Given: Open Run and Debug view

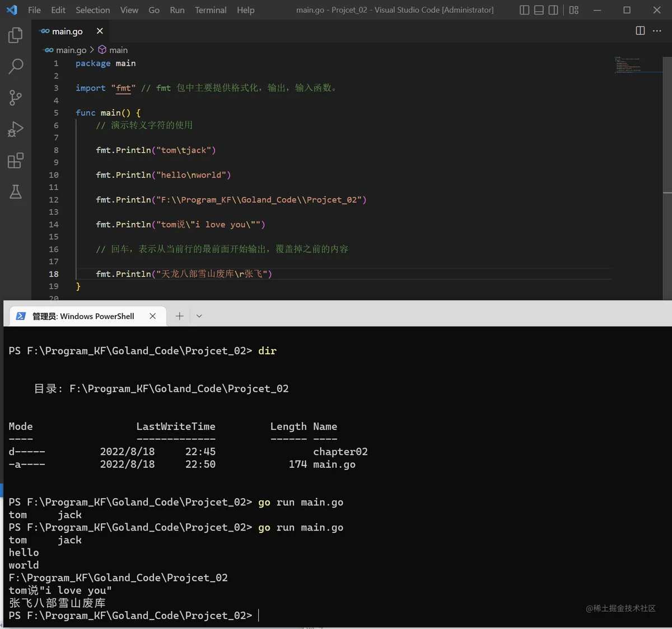Looking at the screenshot, I should pyautogui.click(x=16, y=129).
